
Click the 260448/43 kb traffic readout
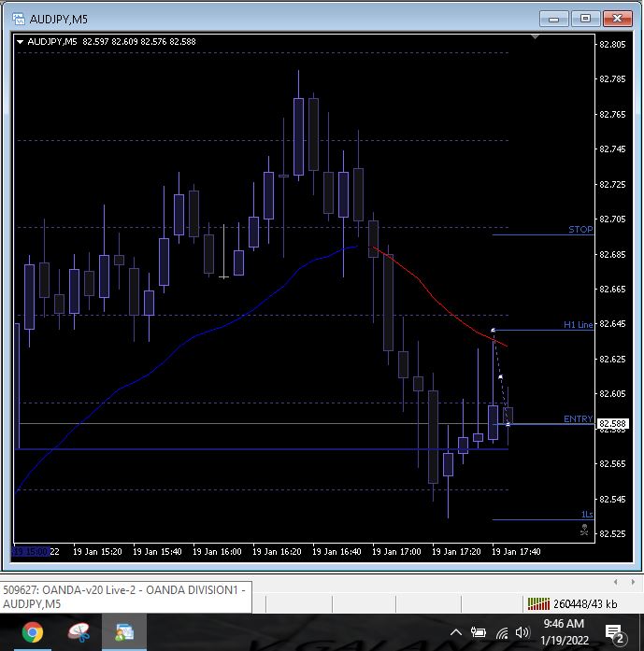[585, 604]
